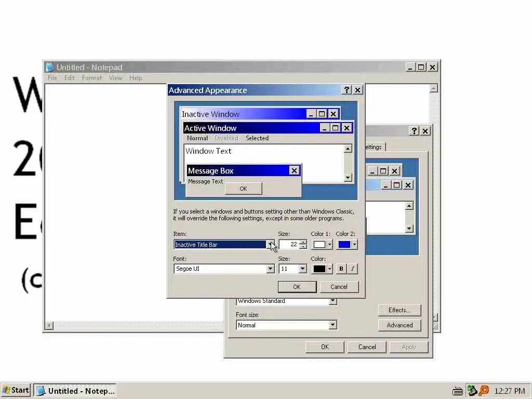Open the font Color dropdown arrow
Image resolution: width=532 pixels, height=399 pixels.
(329, 269)
